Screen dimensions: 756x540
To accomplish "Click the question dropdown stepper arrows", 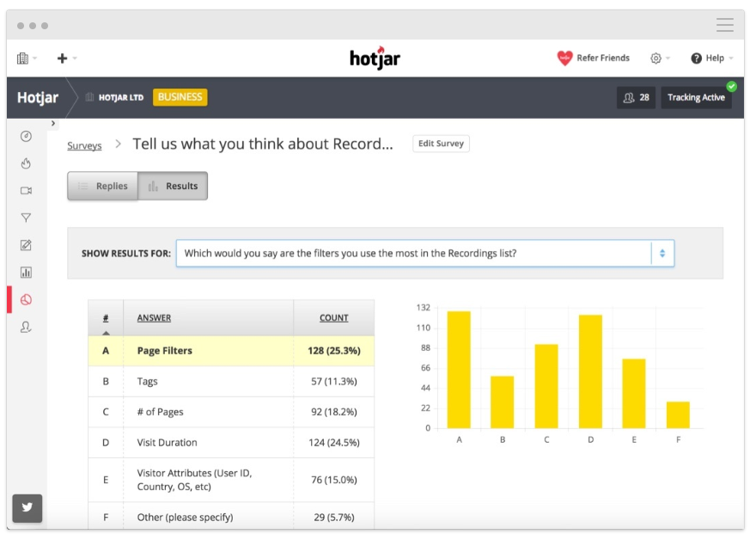I will click(662, 254).
